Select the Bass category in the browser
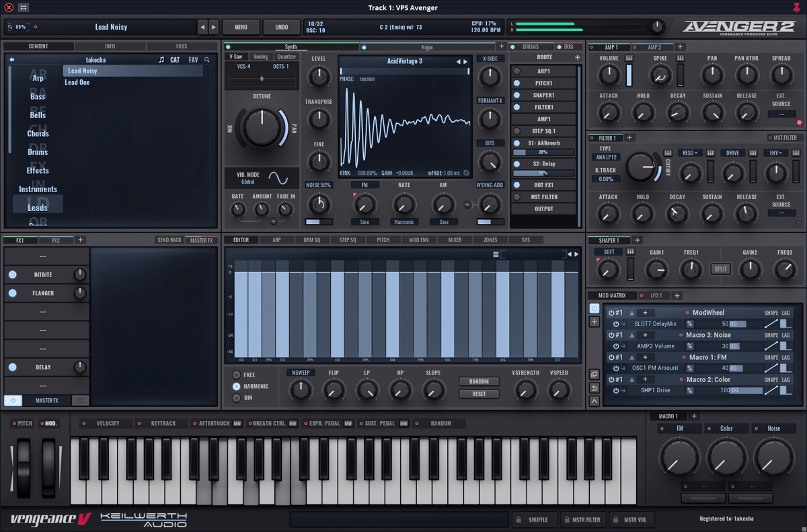The image size is (807, 532). [38, 96]
